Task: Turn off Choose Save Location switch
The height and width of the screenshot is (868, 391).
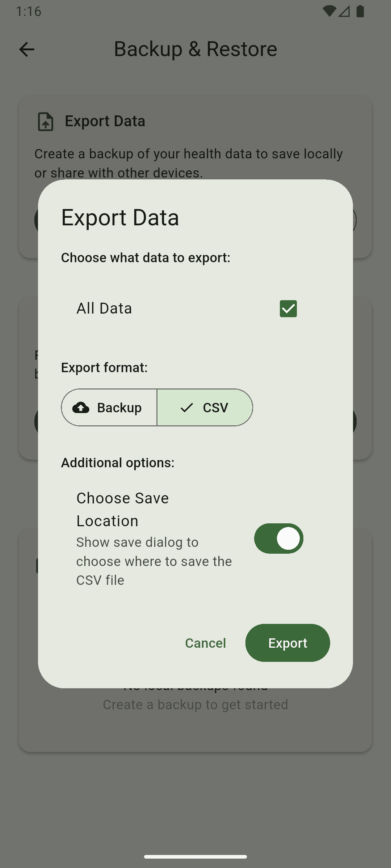Action: click(279, 539)
